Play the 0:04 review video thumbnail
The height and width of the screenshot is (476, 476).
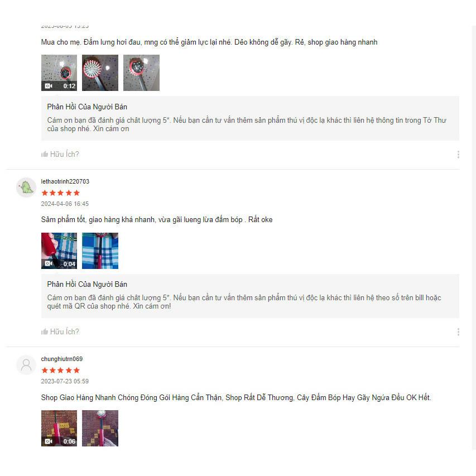[59, 251]
